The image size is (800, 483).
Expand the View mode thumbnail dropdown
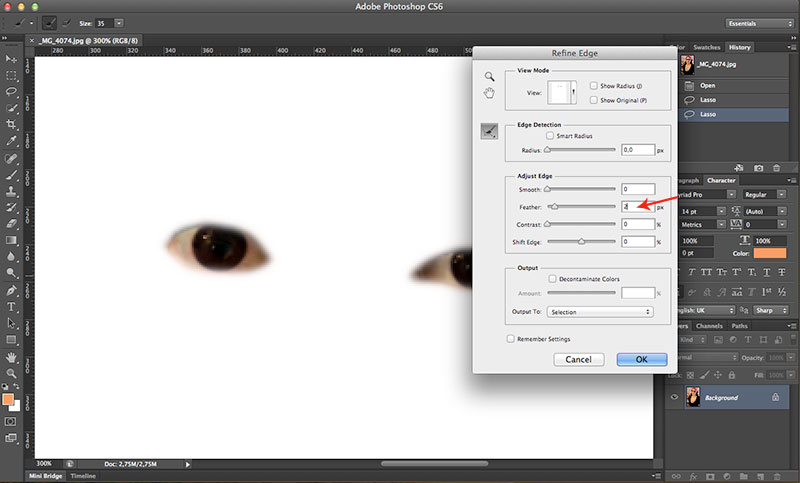click(573, 93)
